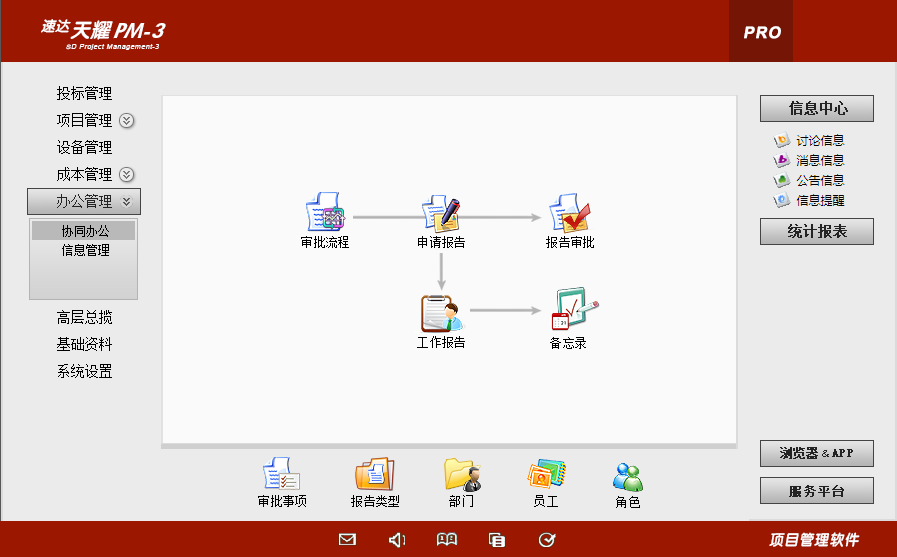Open the 报告审批 icon
Screen dimensions: 897x557
[569, 214]
